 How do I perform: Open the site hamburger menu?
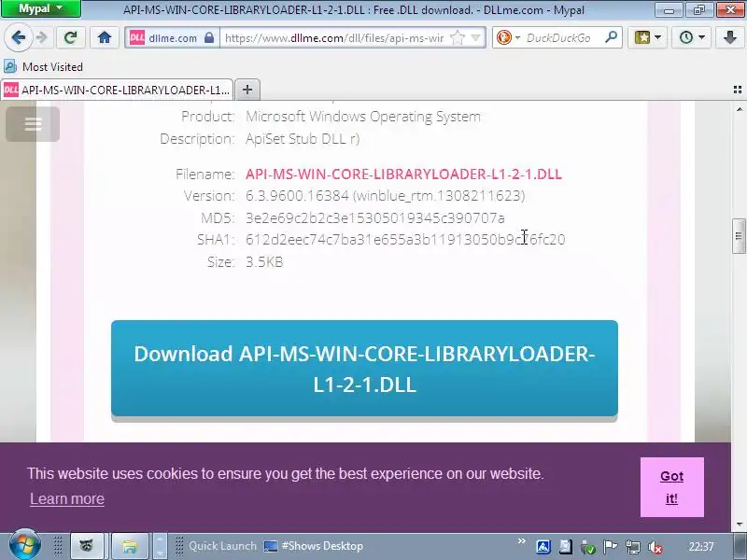pyautogui.click(x=33, y=124)
